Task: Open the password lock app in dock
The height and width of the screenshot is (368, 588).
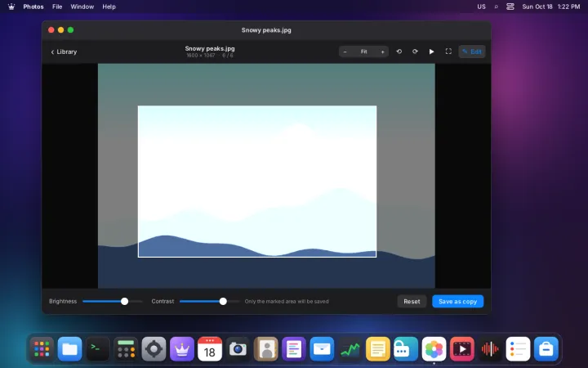Action: (406, 349)
